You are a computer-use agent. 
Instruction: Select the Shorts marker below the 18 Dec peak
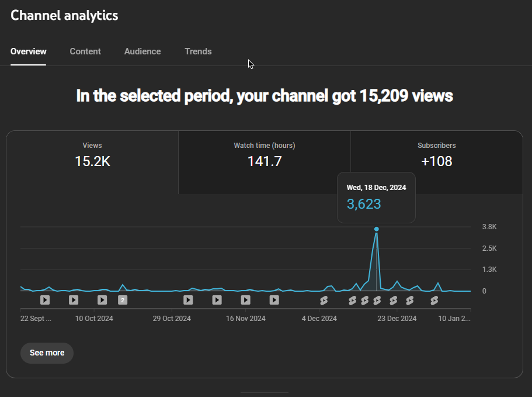point(377,301)
